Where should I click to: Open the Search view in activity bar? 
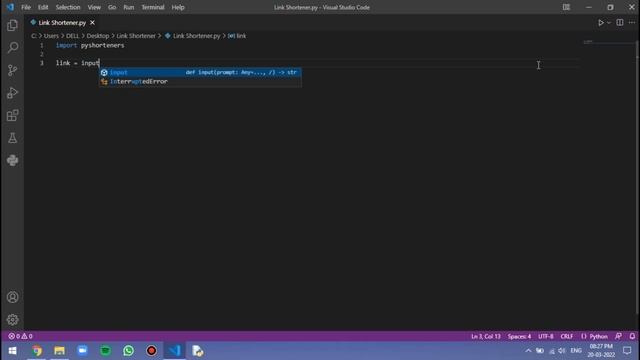tap(12, 48)
